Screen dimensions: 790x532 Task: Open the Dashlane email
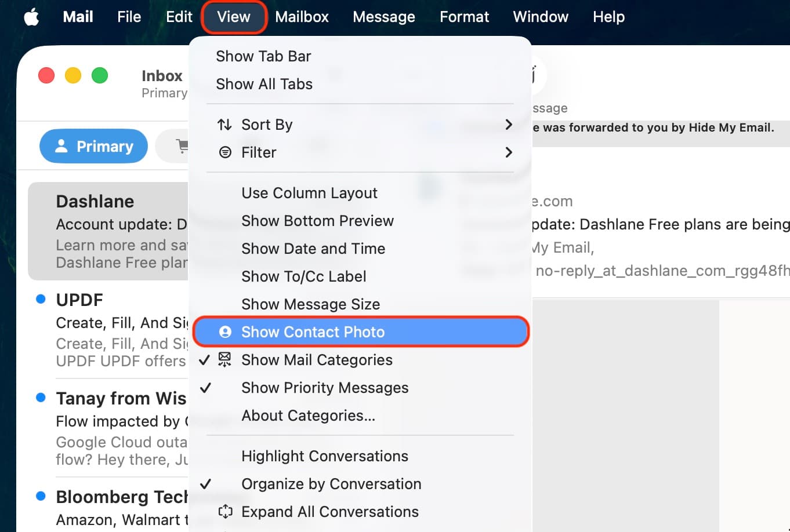108,231
